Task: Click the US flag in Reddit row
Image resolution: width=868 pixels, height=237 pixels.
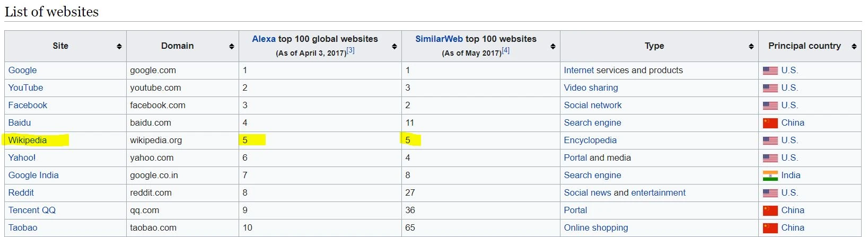Action: click(x=770, y=193)
